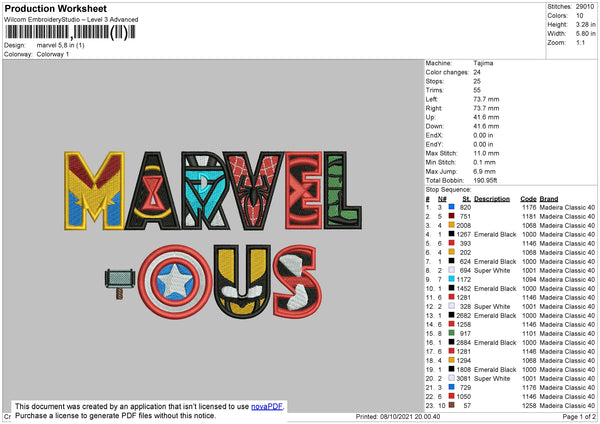The height and width of the screenshot is (424, 600).
Task: Click the cyan swatch in stop row 9
Action: tap(452, 279)
